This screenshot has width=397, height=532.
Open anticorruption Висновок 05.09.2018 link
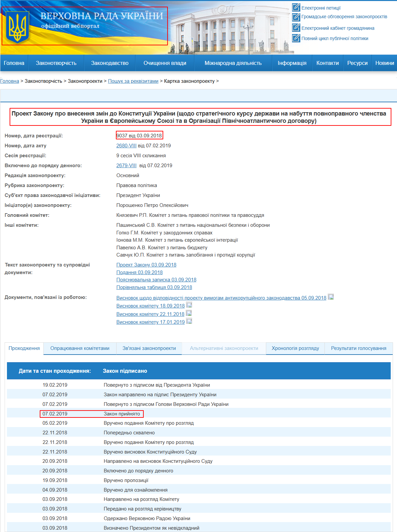pyautogui.click(x=222, y=298)
